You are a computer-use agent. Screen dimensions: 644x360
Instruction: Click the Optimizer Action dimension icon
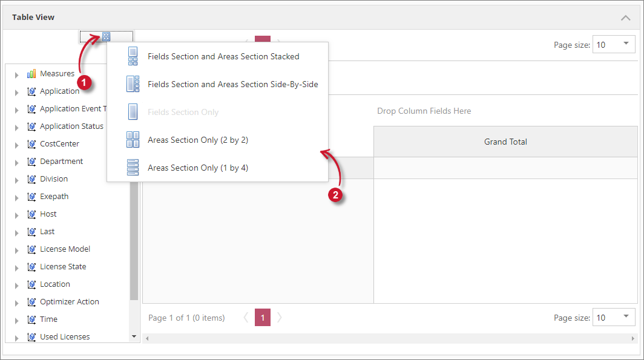[31, 302]
